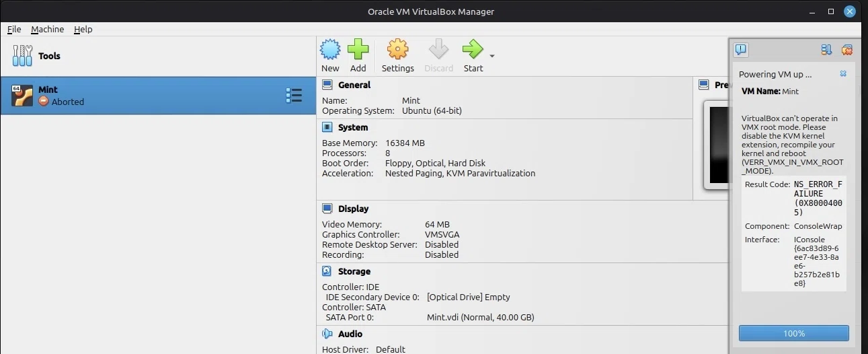Start the VM with the green arrow
The image size is (868, 354).
pyautogui.click(x=473, y=49)
